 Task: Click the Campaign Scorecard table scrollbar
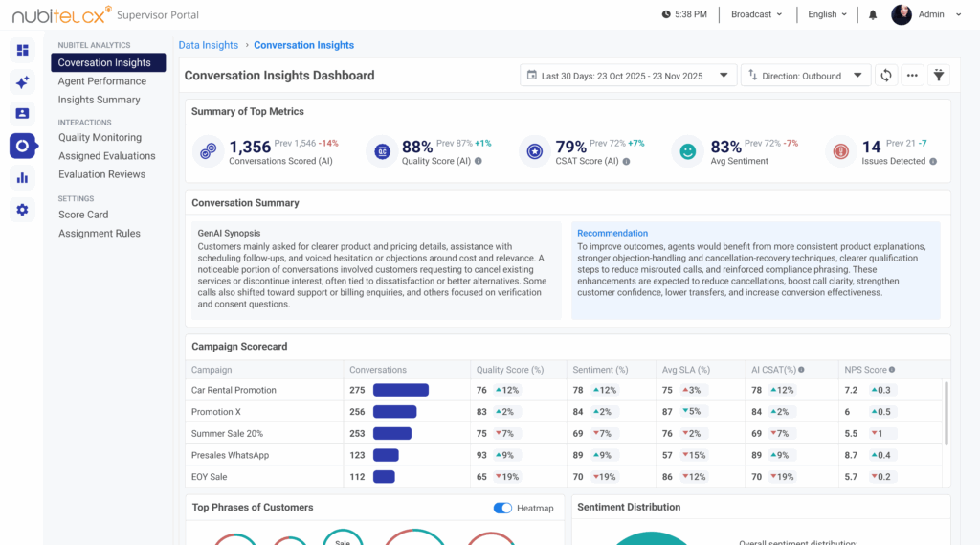(x=947, y=413)
